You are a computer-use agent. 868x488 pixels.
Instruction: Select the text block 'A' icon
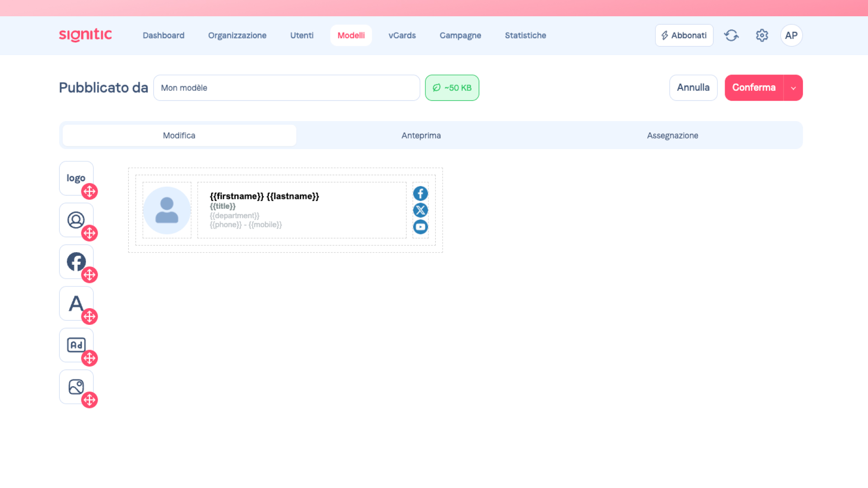point(76,303)
